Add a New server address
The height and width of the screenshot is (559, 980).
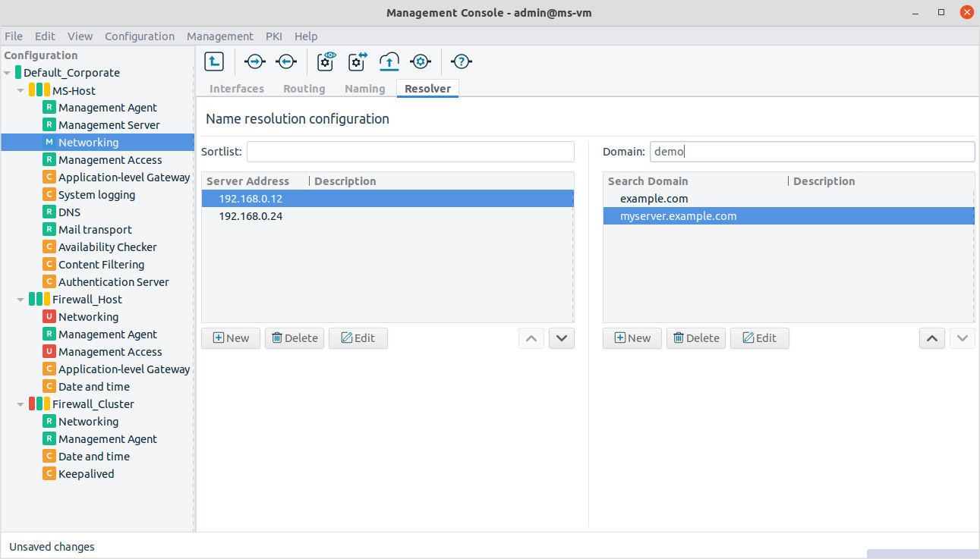click(x=231, y=338)
